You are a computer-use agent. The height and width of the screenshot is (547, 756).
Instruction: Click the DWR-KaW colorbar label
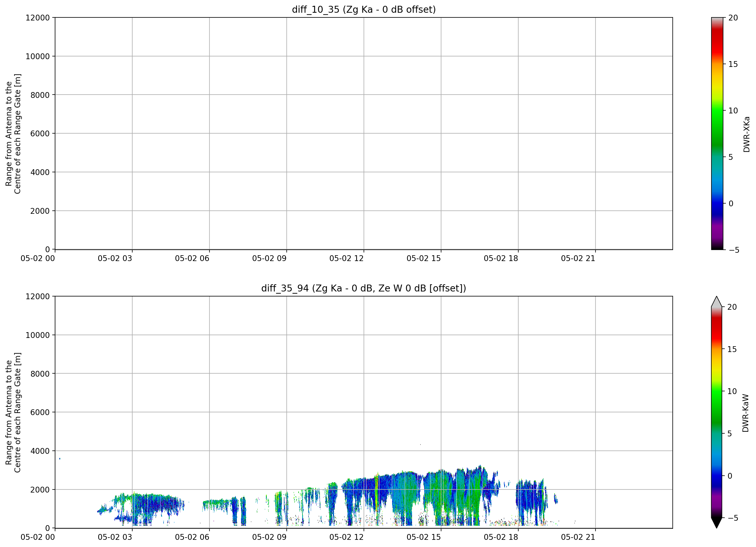point(746,413)
